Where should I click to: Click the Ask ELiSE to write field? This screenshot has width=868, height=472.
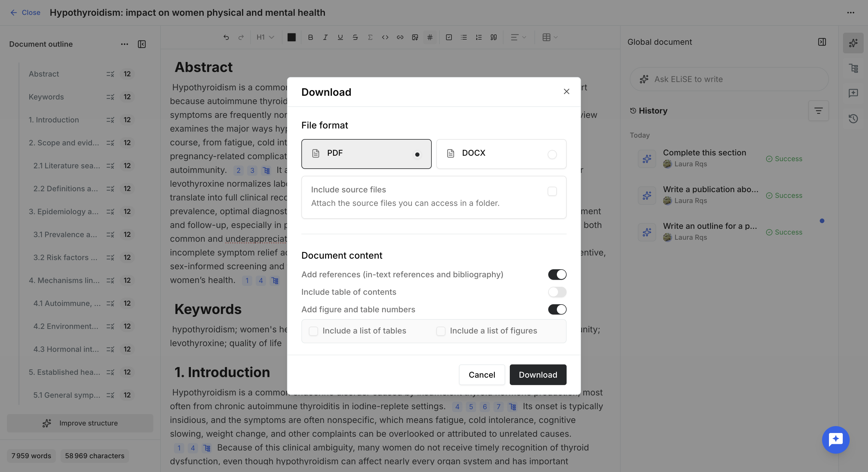[729, 79]
